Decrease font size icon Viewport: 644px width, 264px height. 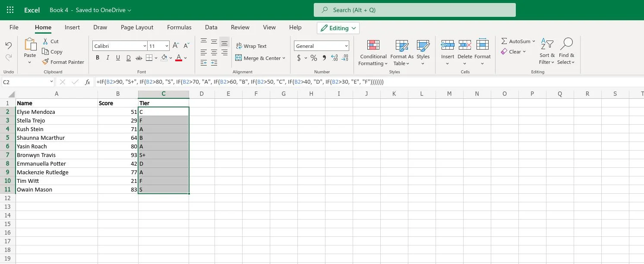point(186,46)
